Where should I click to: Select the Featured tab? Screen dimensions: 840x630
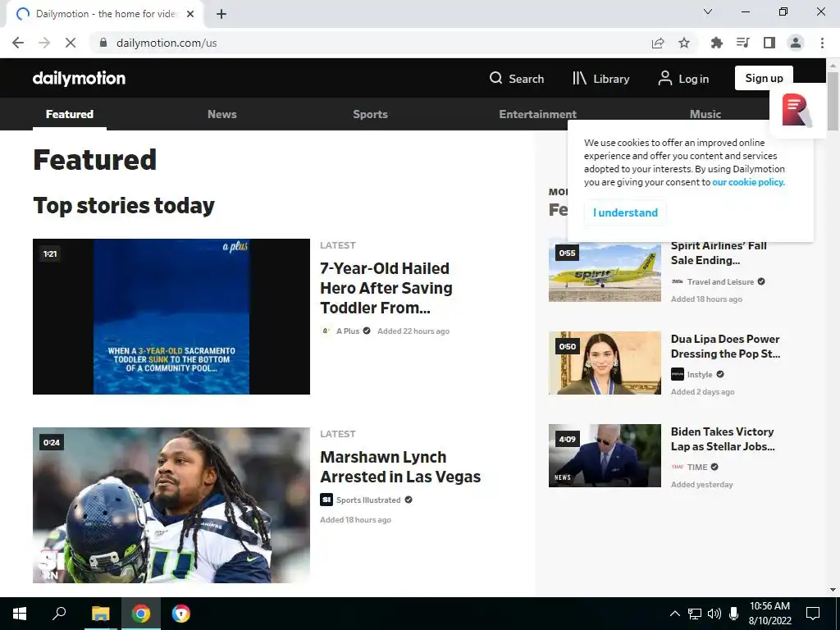[x=70, y=114]
